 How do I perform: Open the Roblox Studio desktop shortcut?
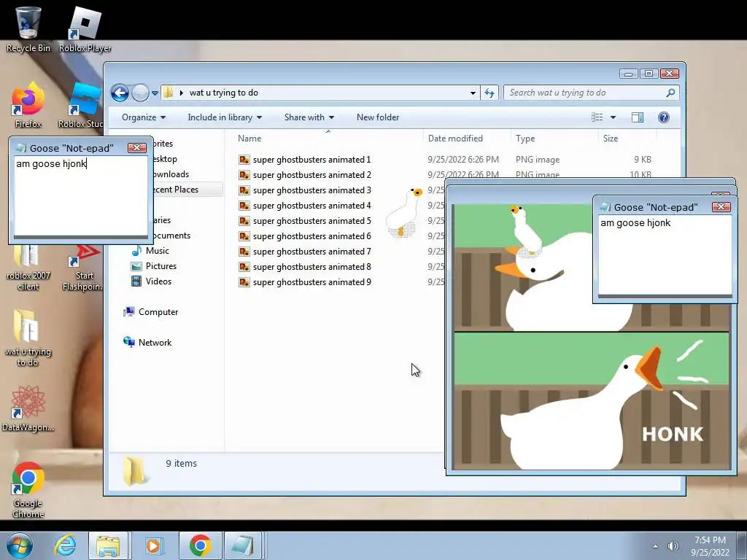82,105
